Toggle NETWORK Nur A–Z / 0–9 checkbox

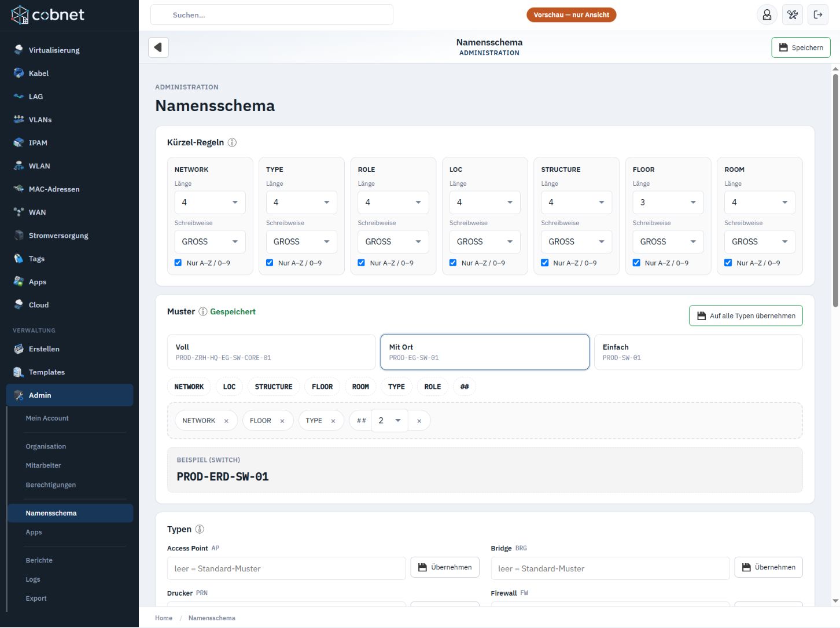(178, 263)
